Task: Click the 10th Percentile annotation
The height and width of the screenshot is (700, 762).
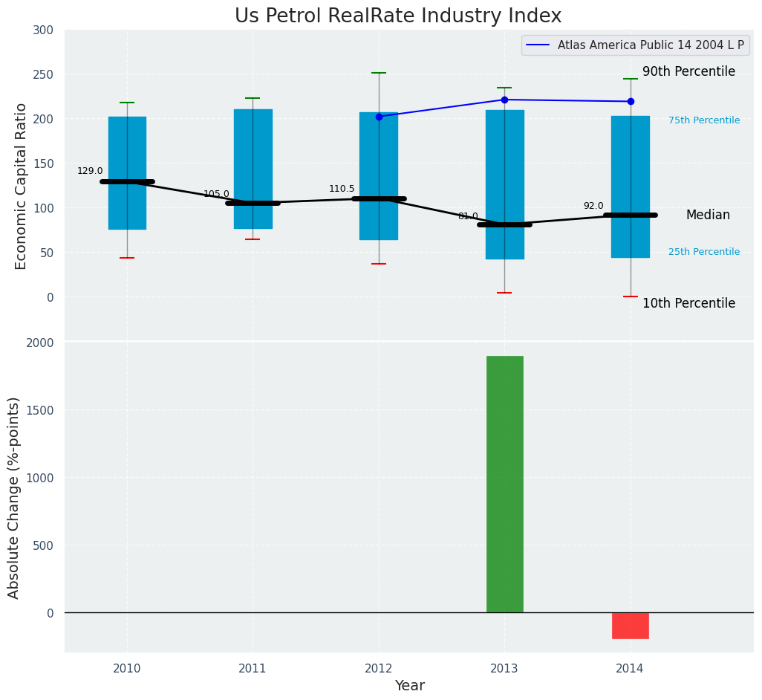Action: point(688,303)
